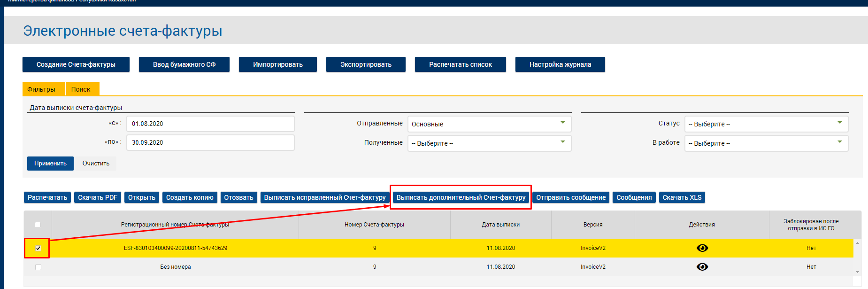
Task: Click InvoiceV2 in the Без номера row
Action: pos(593,267)
